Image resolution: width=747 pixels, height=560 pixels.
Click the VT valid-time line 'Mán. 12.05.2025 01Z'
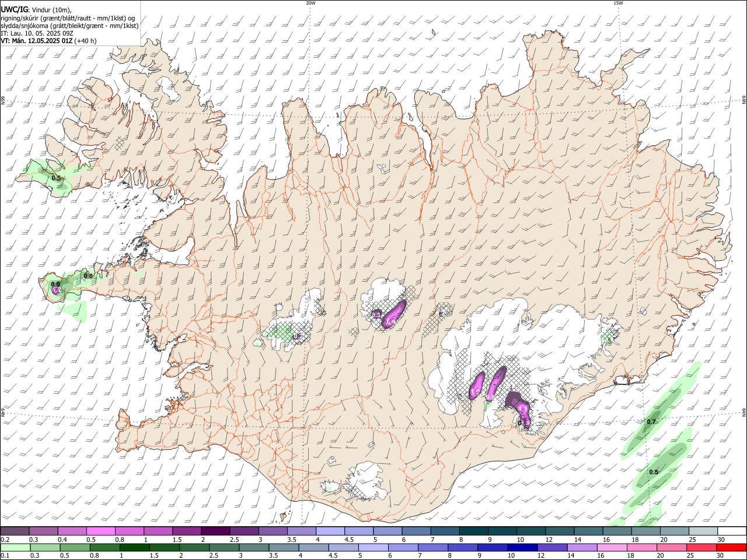(41, 41)
